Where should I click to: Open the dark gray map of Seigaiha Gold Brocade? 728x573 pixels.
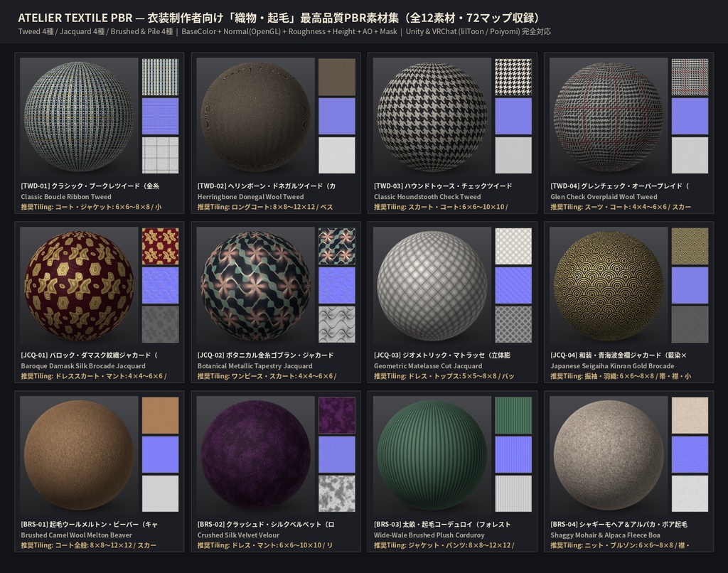point(690,324)
